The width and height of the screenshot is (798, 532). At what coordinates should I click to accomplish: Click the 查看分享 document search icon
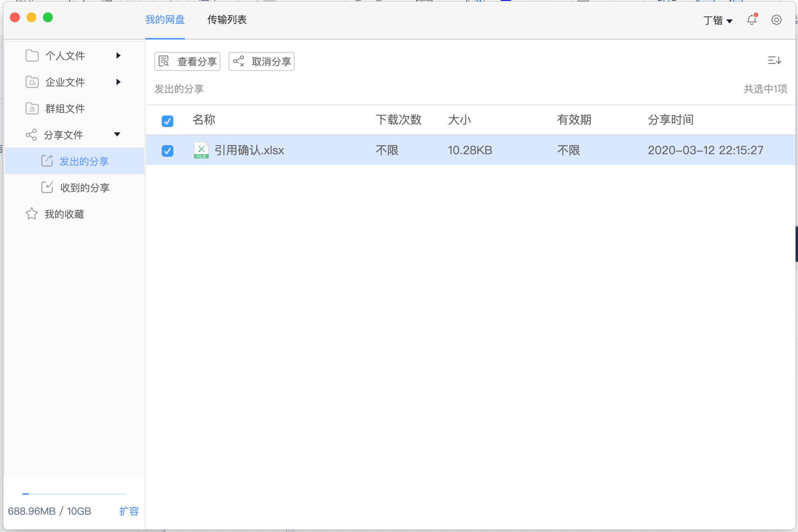[x=164, y=61]
